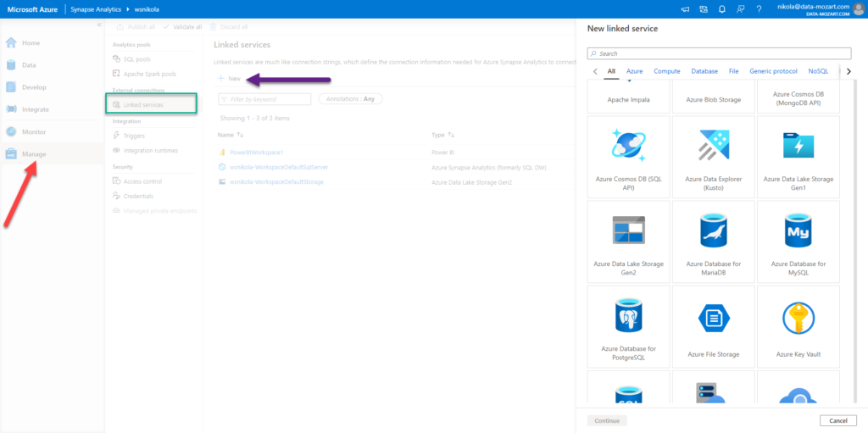Switch to the Database tab
The height and width of the screenshot is (433, 868).
click(704, 71)
